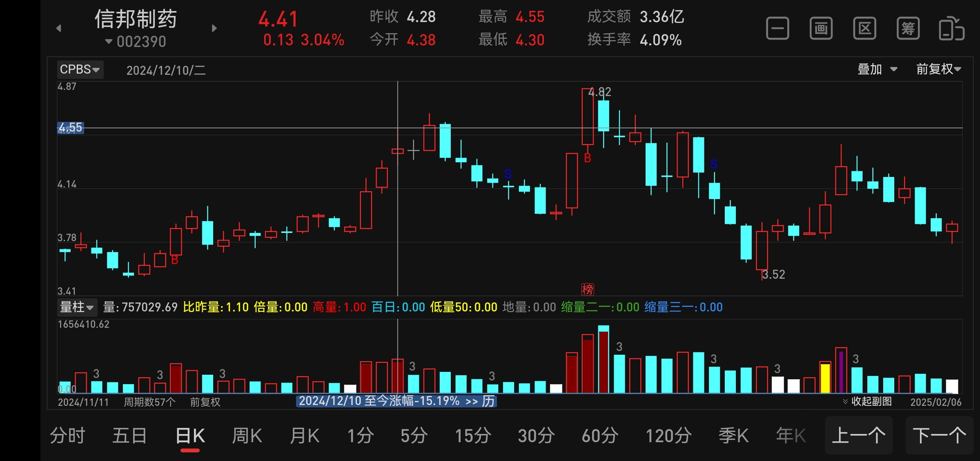Click the 比昨量:1.10 value
This screenshot has height=461, width=980.
click(x=216, y=307)
